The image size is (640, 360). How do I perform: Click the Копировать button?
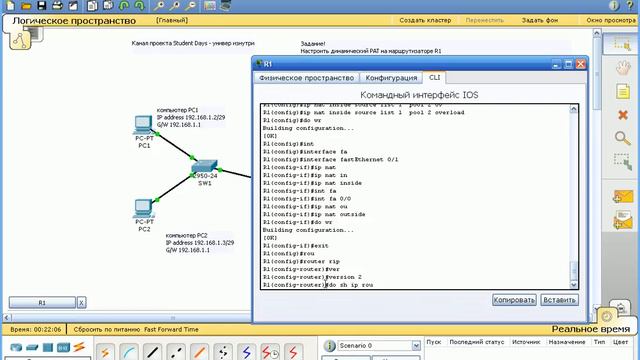514,300
